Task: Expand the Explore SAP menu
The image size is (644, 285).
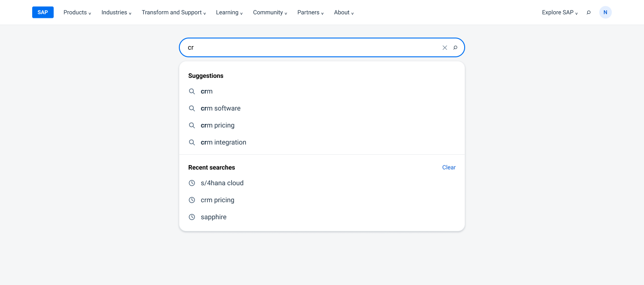Action: tap(560, 13)
